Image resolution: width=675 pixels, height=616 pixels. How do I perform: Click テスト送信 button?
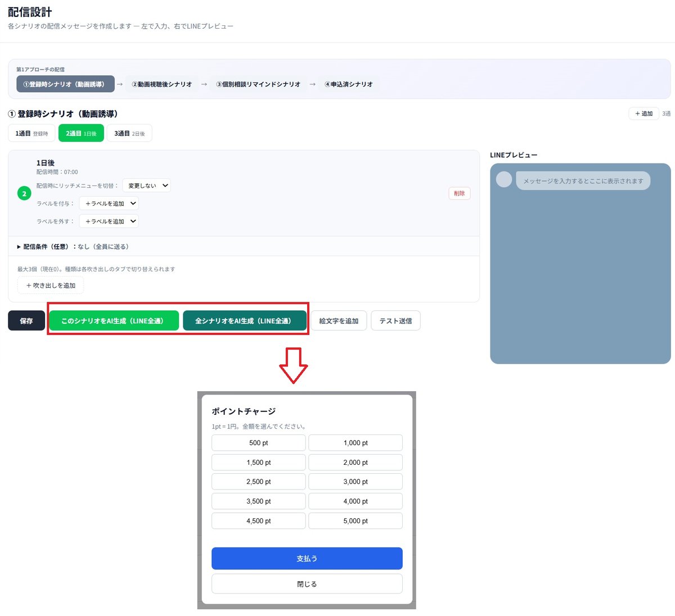pyautogui.click(x=395, y=321)
